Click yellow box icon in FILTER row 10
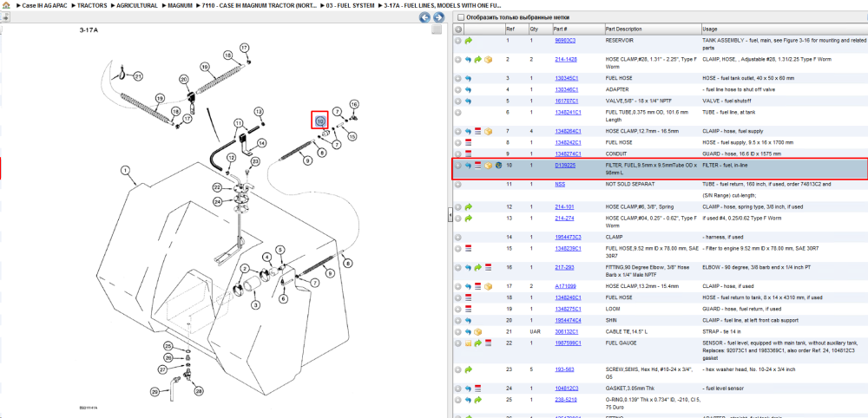Image resolution: width=868 pixels, height=418 pixels. [488, 166]
